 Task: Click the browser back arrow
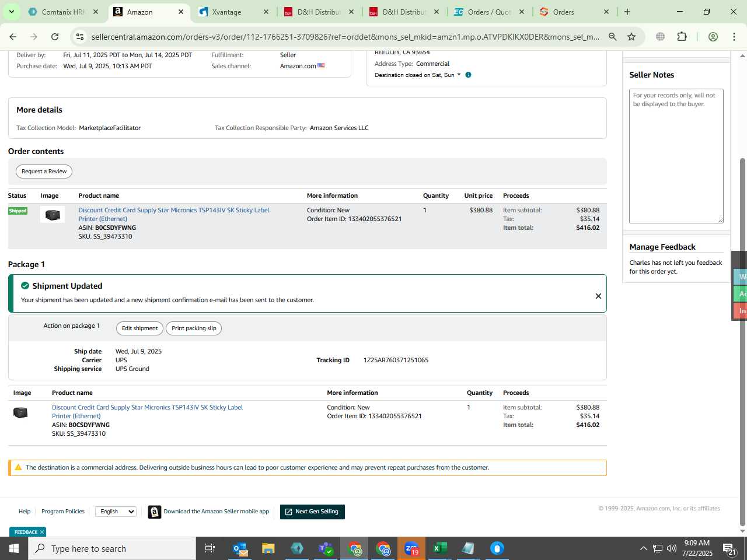pos(13,37)
